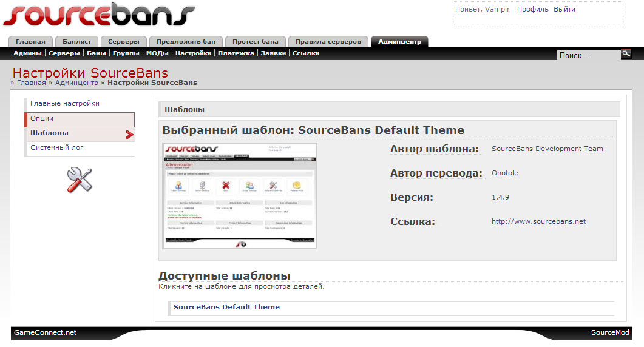
Task: Click the version value 1.4.9
Action: coord(500,197)
